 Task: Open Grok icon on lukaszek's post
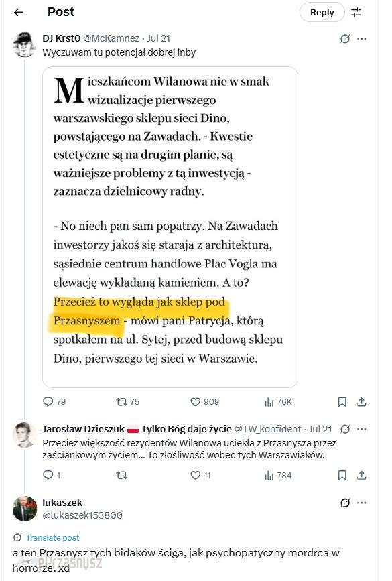pyautogui.click(x=345, y=503)
